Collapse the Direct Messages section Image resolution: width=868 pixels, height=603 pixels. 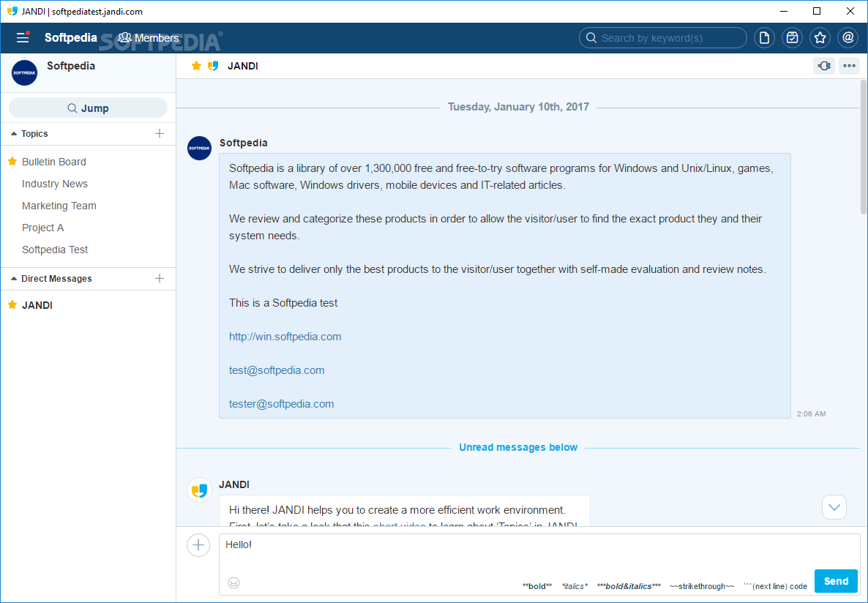(14, 279)
